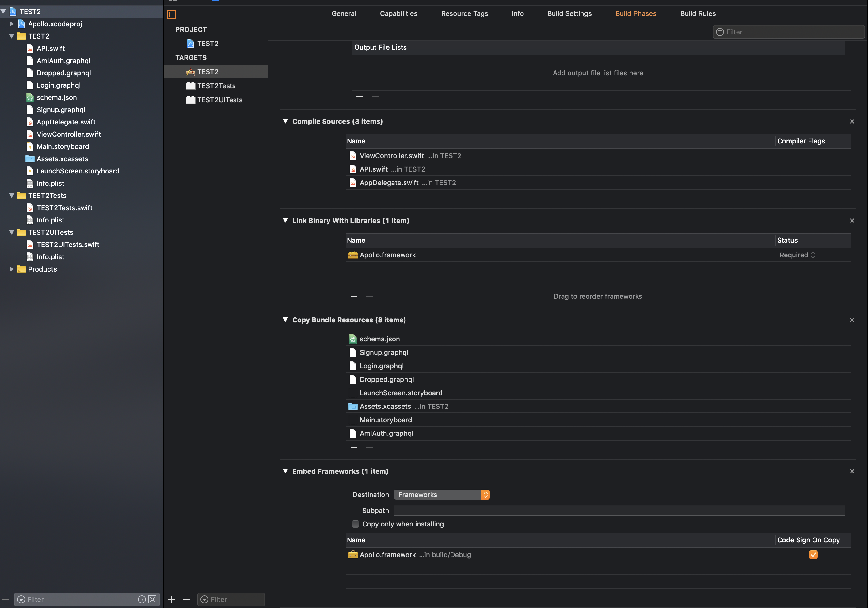The image size is (868, 608).
Task: Collapse the TEST2Tests folder in navigator
Action: pos(12,196)
